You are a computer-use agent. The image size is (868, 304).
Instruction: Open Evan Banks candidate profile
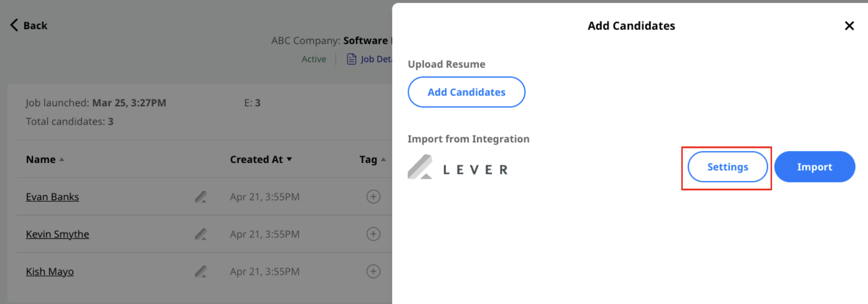click(52, 197)
